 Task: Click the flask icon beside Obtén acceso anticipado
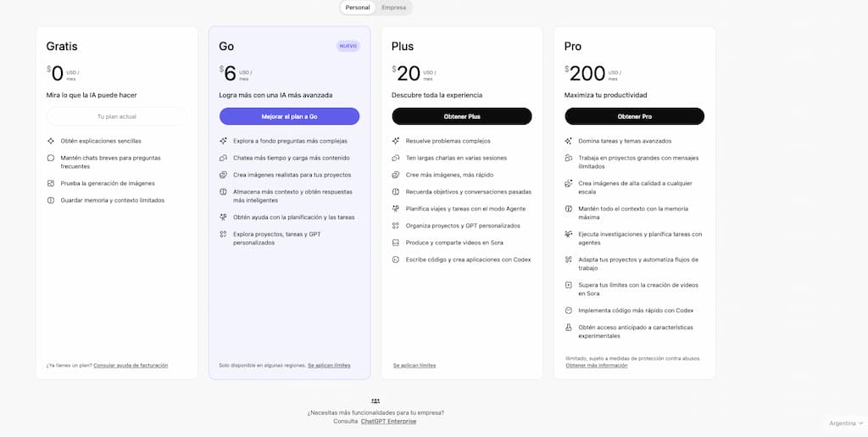pyautogui.click(x=569, y=328)
